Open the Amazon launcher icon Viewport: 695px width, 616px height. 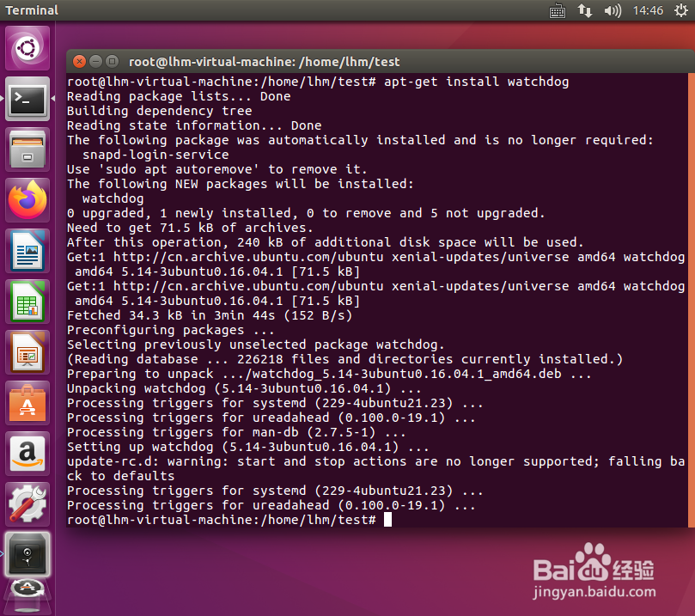(27, 454)
